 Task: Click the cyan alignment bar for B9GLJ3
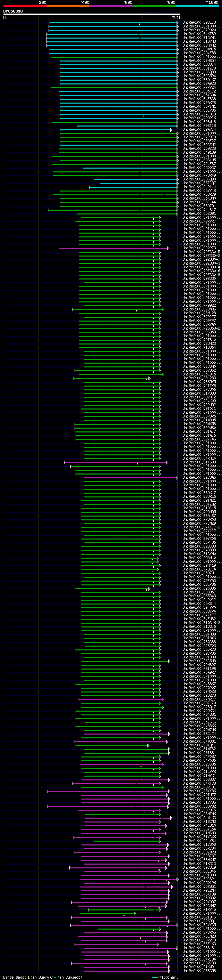tap(114, 23)
